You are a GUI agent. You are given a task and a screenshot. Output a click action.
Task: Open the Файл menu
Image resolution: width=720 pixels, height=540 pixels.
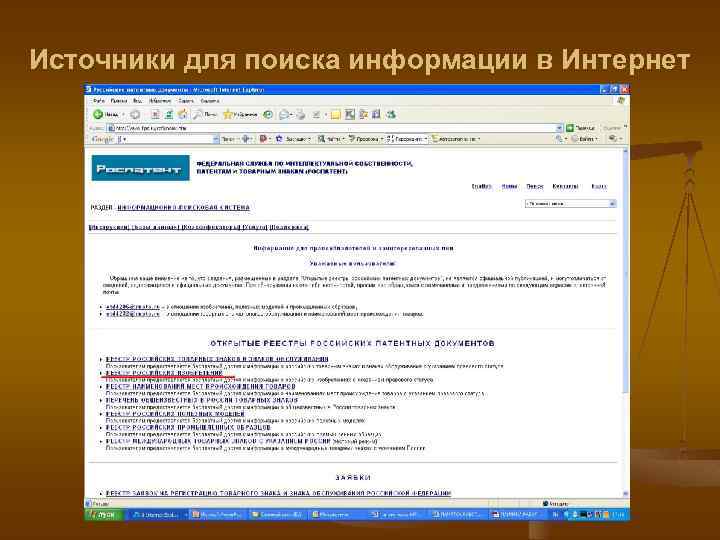99,101
